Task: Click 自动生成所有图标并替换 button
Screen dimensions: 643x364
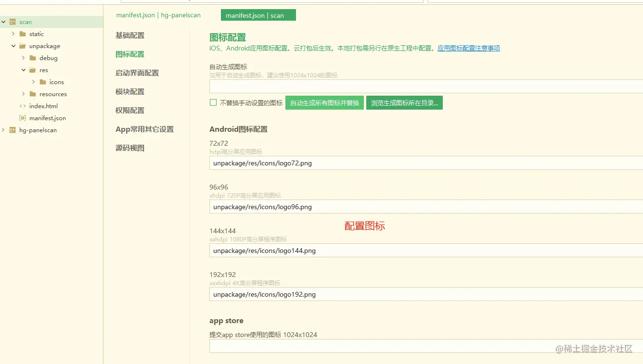Action: [325, 103]
